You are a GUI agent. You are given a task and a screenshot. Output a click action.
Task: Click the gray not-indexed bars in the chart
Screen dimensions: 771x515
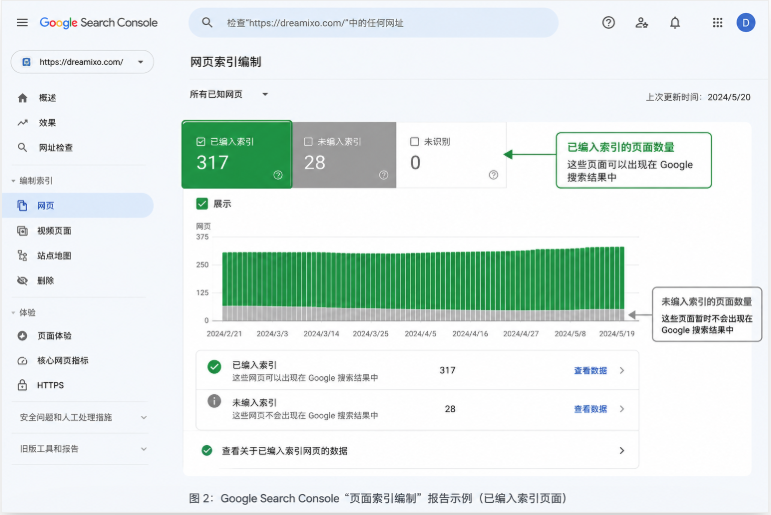423,314
